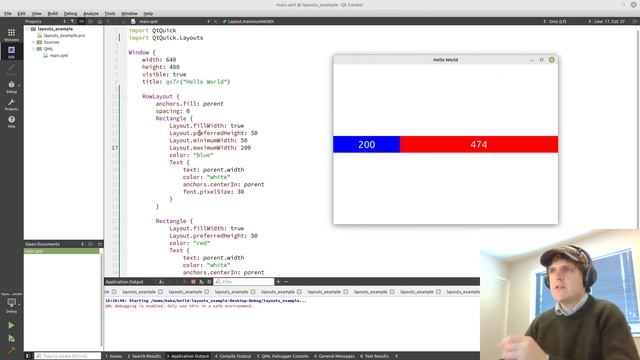Screen dimensions: 640x360
Task: Switch to Welcome mode in sidebar
Action: click(x=11, y=34)
